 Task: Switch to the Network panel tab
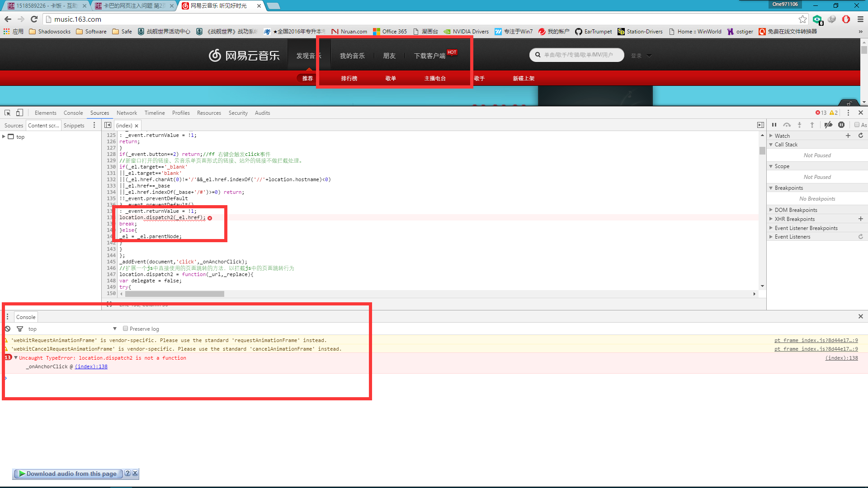click(127, 113)
